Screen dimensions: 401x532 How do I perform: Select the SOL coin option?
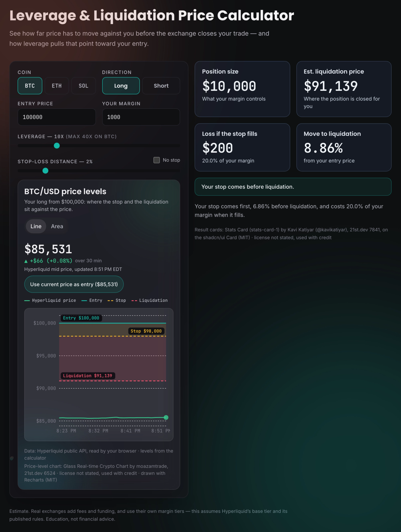tap(84, 86)
